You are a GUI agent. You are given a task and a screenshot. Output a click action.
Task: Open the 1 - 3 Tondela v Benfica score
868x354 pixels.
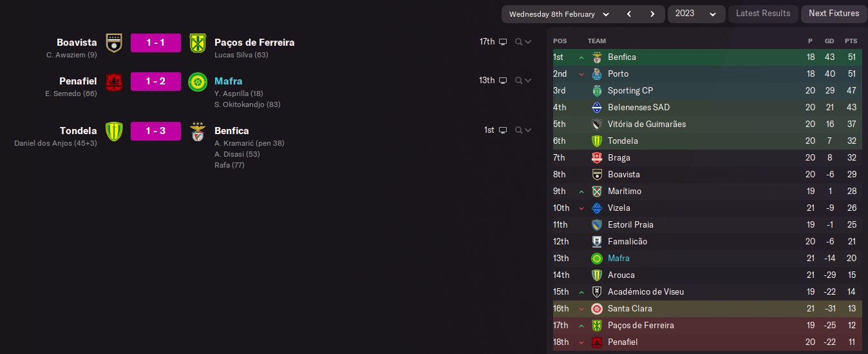pyautogui.click(x=156, y=131)
